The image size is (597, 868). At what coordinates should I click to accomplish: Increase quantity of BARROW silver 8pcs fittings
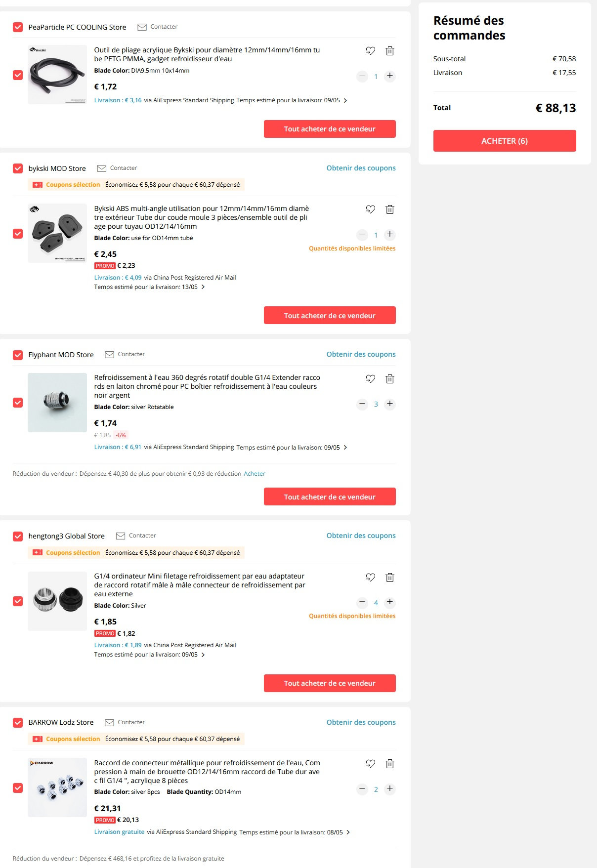[390, 789]
